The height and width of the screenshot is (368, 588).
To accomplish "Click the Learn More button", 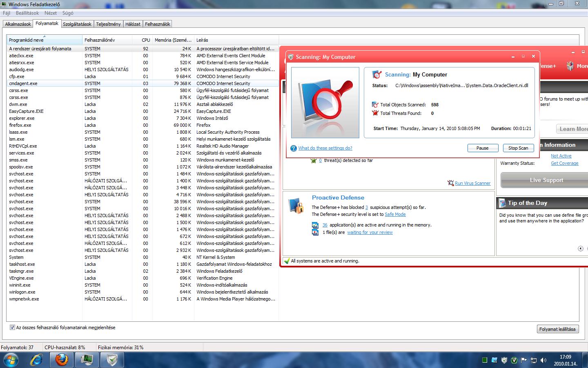I will pos(572,129).
